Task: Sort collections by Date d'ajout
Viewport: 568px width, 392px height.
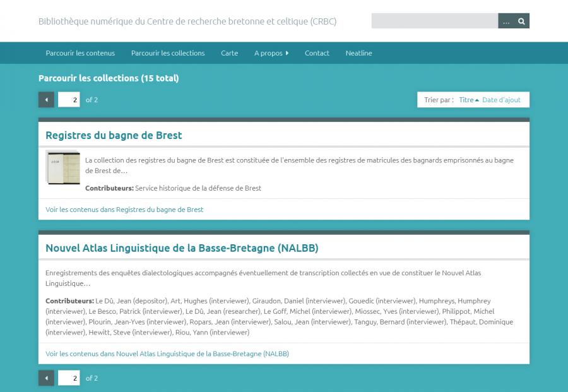Action: pos(501,100)
